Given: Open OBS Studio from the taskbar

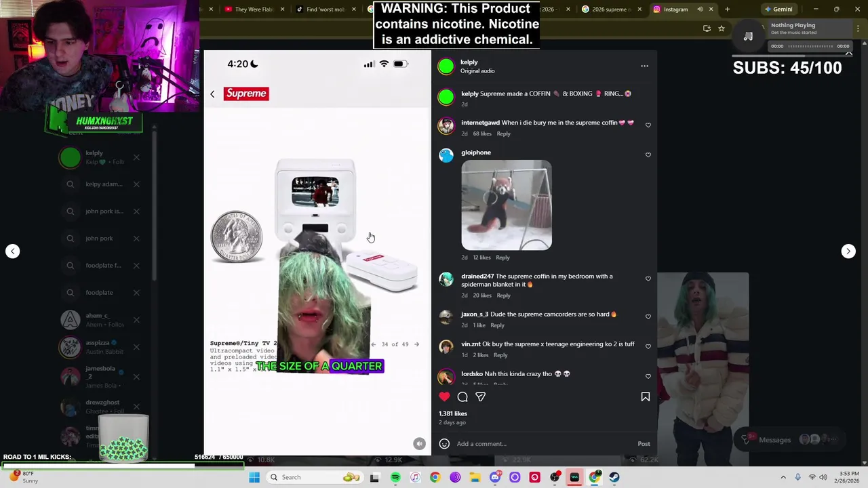Looking at the screenshot, I should pos(555,477).
